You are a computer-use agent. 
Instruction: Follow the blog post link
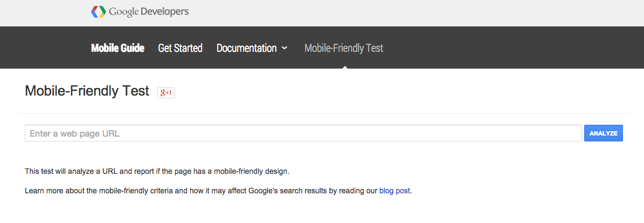(394, 191)
